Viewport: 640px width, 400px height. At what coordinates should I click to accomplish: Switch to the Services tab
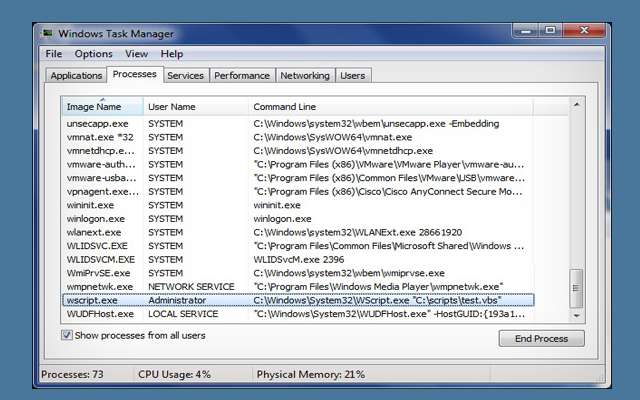185,75
